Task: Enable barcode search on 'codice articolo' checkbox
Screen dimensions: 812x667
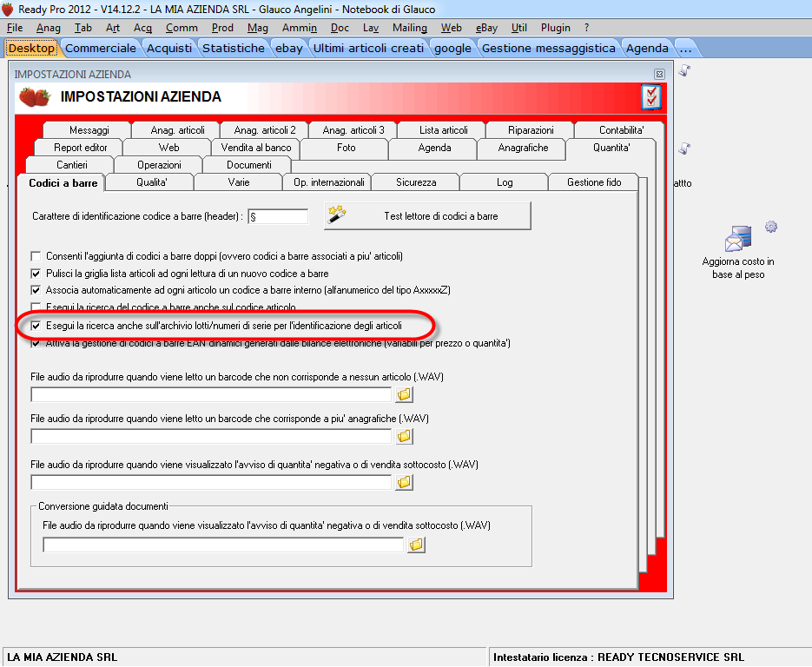Action: pos(36,307)
